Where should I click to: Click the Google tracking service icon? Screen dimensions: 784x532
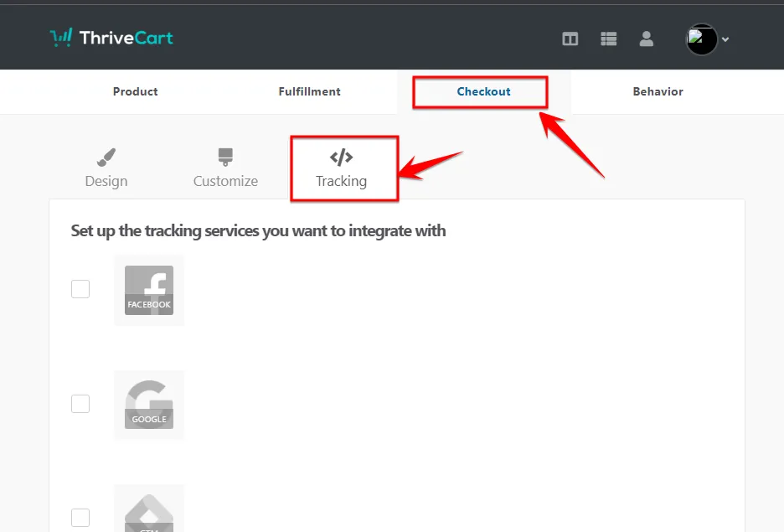click(149, 405)
